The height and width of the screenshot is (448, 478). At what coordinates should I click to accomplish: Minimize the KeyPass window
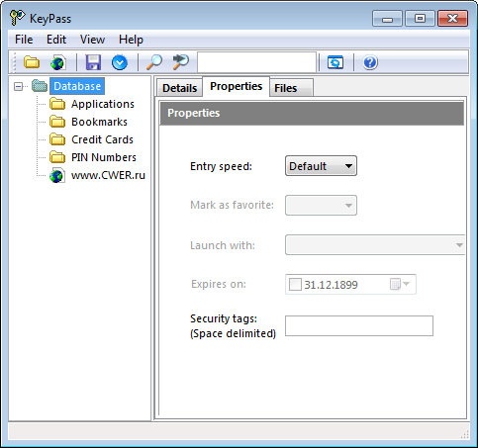tap(387, 18)
